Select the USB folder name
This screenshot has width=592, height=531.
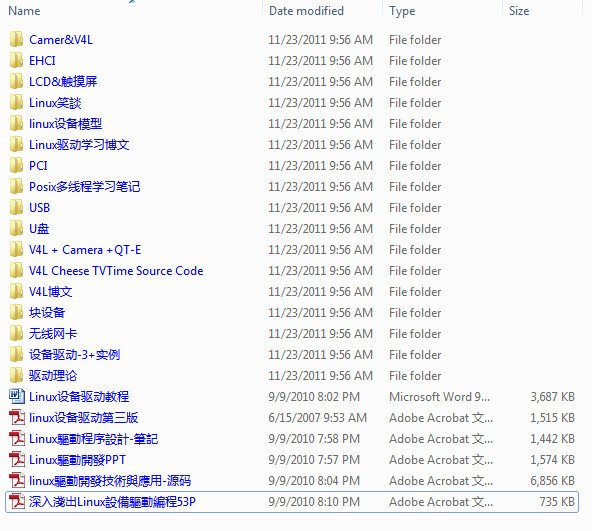point(39,207)
